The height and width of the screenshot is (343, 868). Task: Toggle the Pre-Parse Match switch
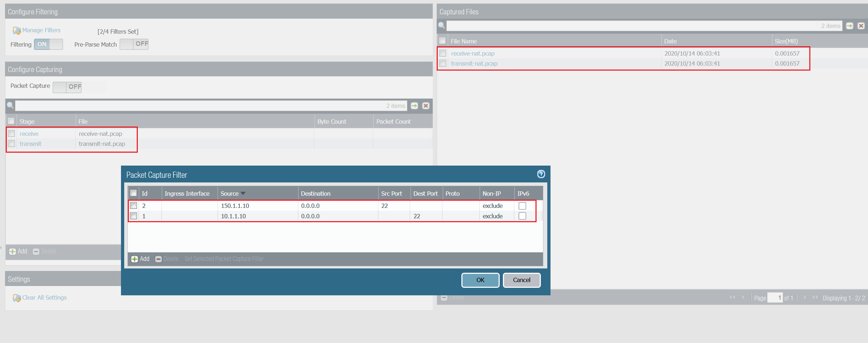tap(134, 44)
